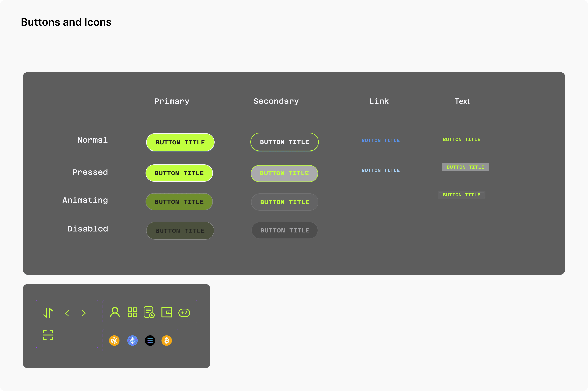Click the Normal state Link button title
588x391 pixels.
(x=381, y=140)
